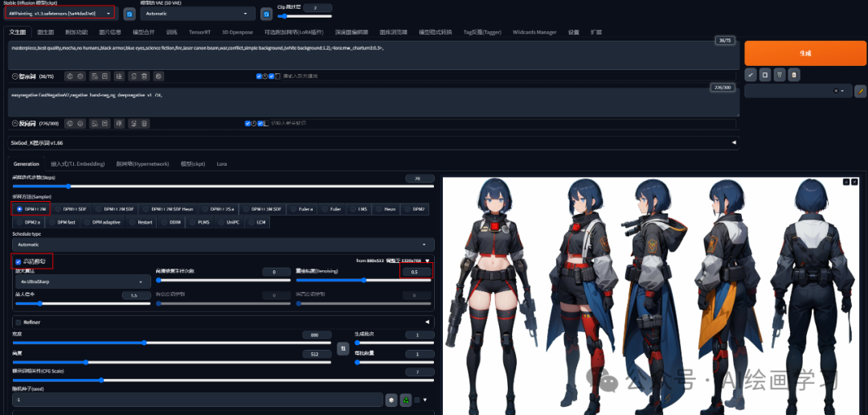Toggle first checkbox in positive prompt toolbar
The width and height of the screenshot is (868, 415).
pyautogui.click(x=259, y=76)
